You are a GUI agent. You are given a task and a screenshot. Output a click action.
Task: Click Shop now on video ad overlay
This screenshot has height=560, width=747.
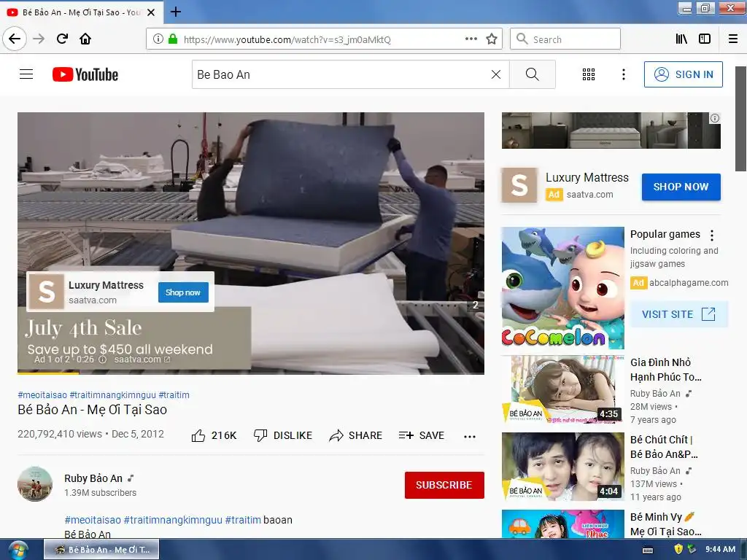point(183,292)
